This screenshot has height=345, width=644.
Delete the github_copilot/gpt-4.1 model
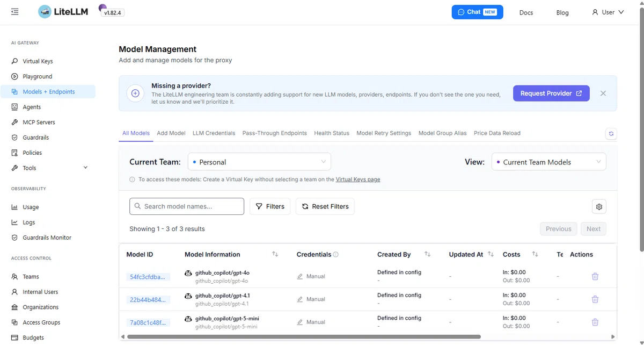click(595, 299)
